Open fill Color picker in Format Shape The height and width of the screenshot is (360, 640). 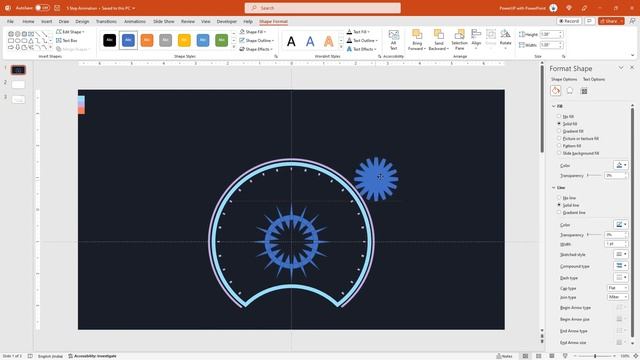(620, 165)
